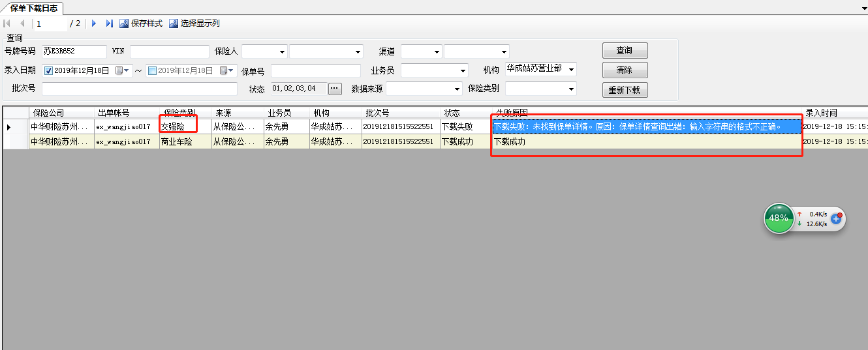Uncheck the start date checkbox

(48, 70)
